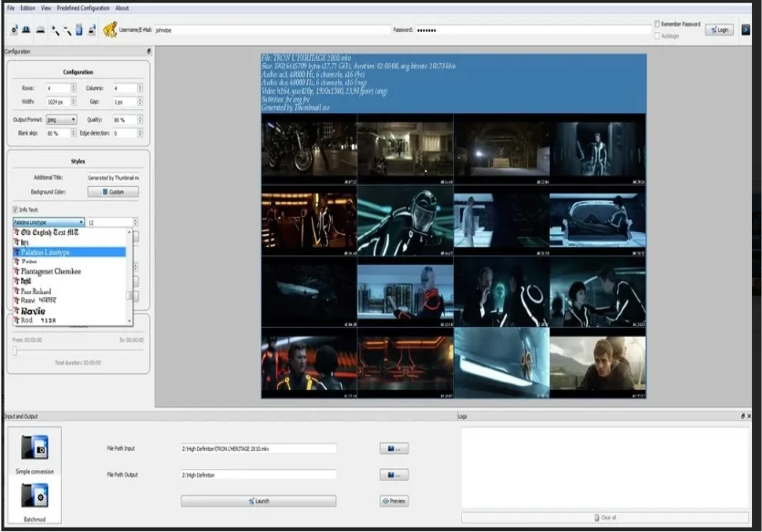Click the magic wand minus toolbar icon
This screenshot has width=762, height=532.
(67, 30)
